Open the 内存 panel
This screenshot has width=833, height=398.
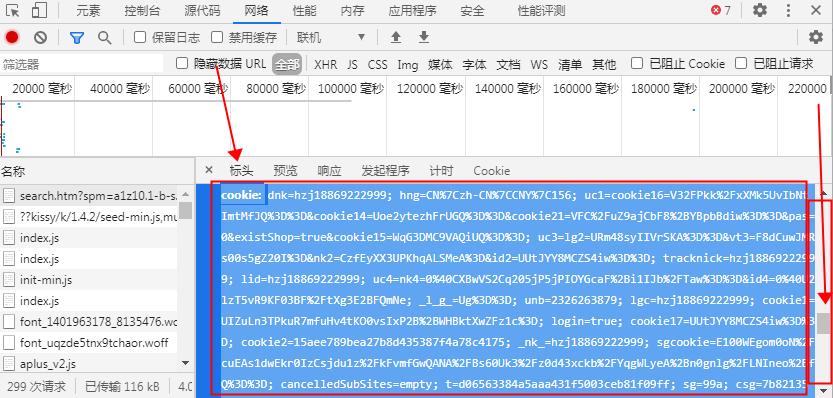[353, 10]
